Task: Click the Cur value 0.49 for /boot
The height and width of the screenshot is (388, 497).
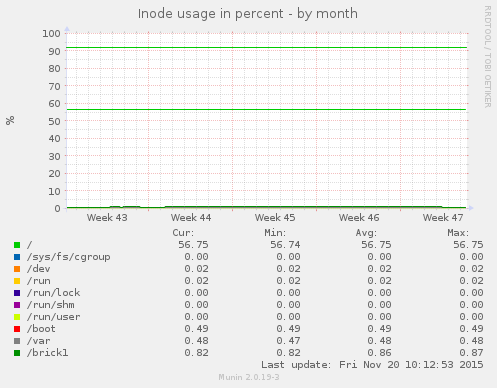Action: (x=196, y=329)
